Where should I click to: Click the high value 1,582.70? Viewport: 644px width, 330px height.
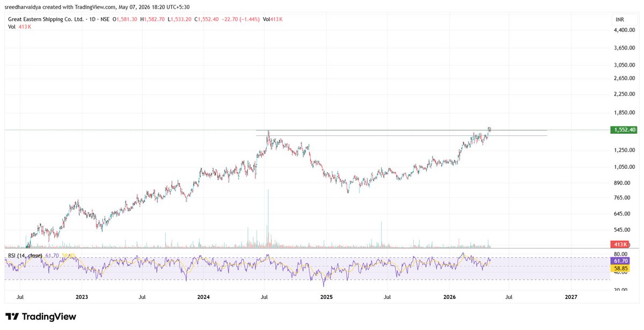[155, 19]
